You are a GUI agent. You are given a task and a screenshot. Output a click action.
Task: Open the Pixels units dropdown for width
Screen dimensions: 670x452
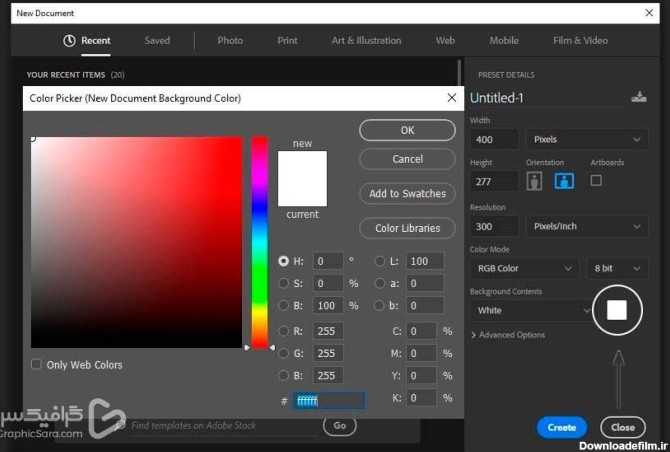point(587,139)
